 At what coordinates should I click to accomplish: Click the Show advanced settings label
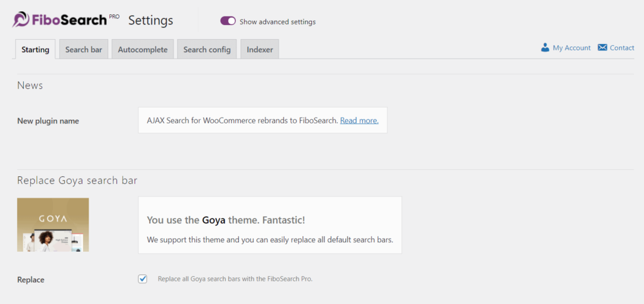[277, 22]
